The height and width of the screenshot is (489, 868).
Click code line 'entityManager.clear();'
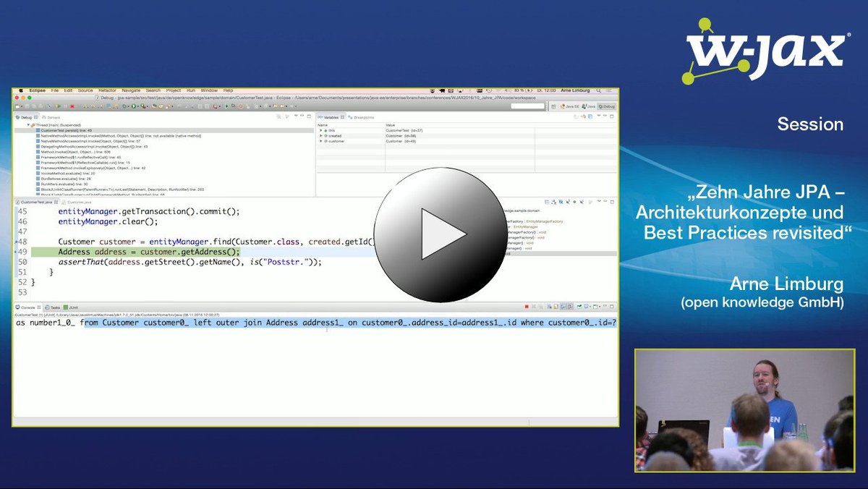point(108,221)
